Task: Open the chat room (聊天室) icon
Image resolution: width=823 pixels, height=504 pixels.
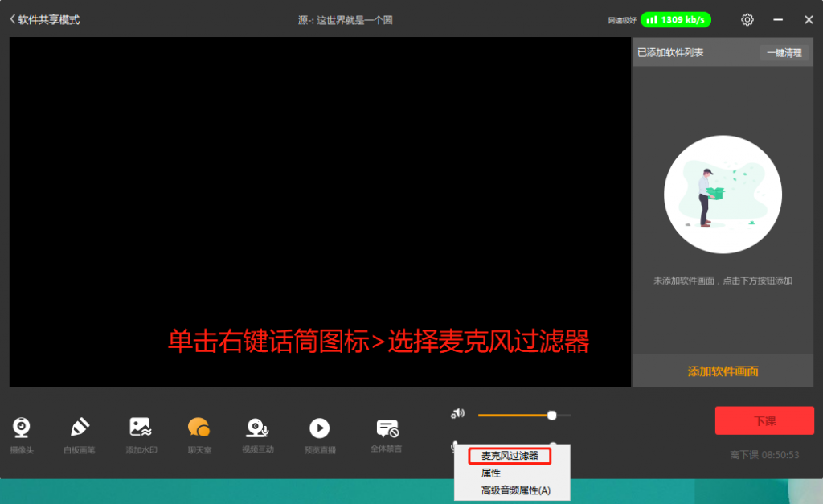Action: coord(199,428)
